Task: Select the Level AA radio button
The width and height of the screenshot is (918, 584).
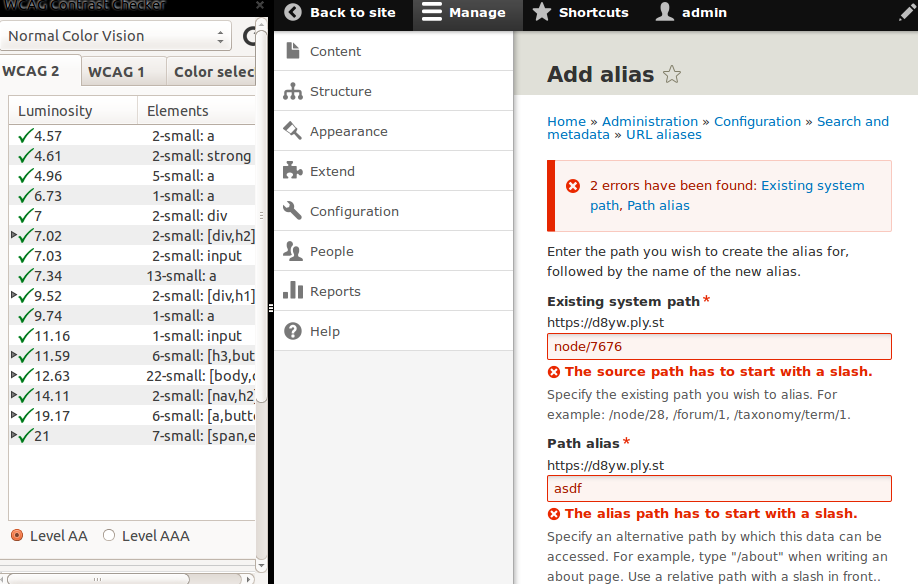Action: click(x=17, y=536)
